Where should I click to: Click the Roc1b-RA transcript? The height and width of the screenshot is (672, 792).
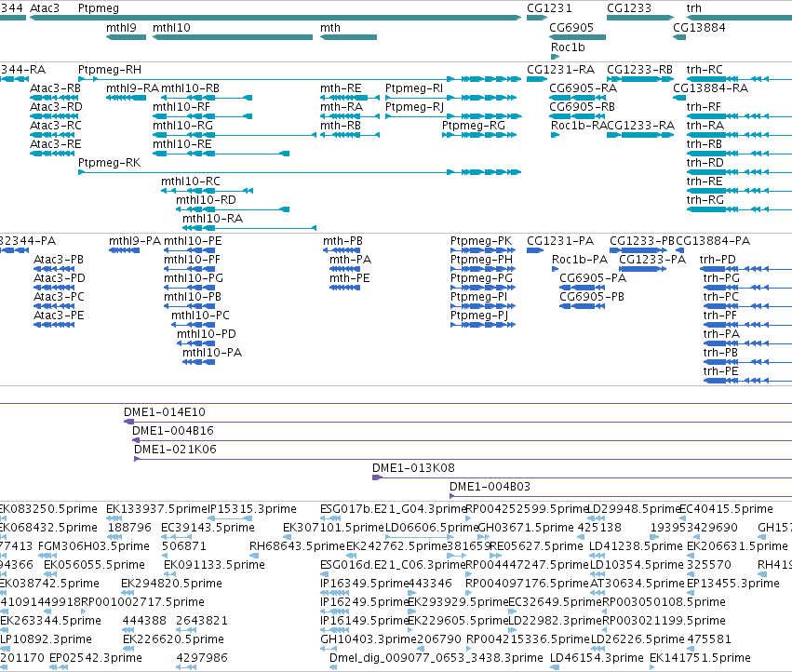point(555,135)
